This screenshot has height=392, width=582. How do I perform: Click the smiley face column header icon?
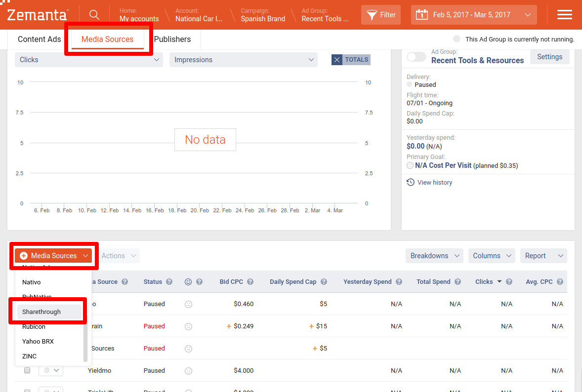coord(188,282)
